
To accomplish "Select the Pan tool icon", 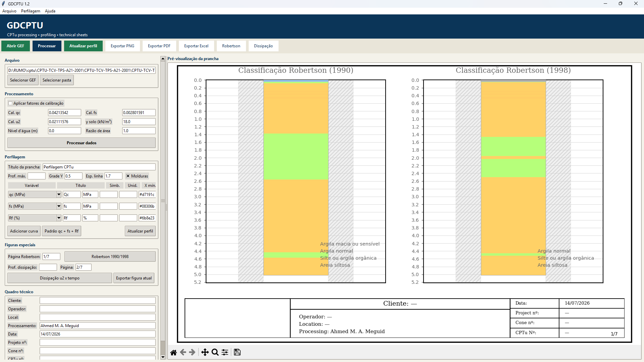I will pyautogui.click(x=205, y=352).
